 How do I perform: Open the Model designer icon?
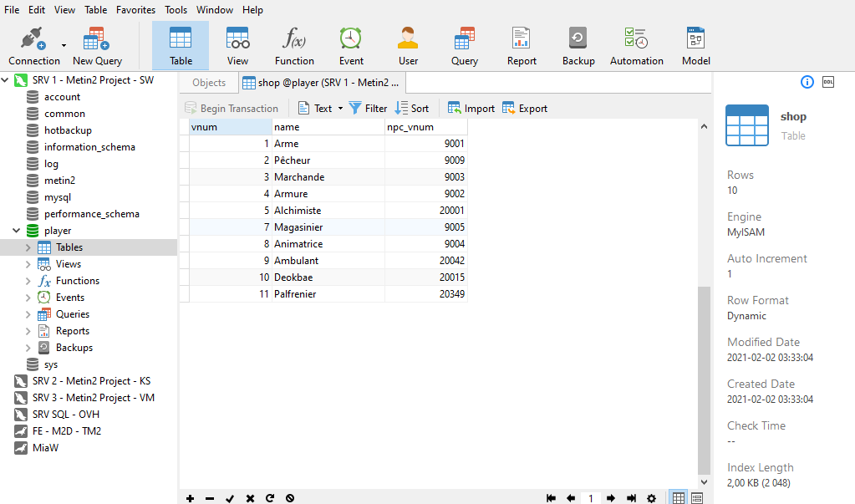[x=695, y=46]
